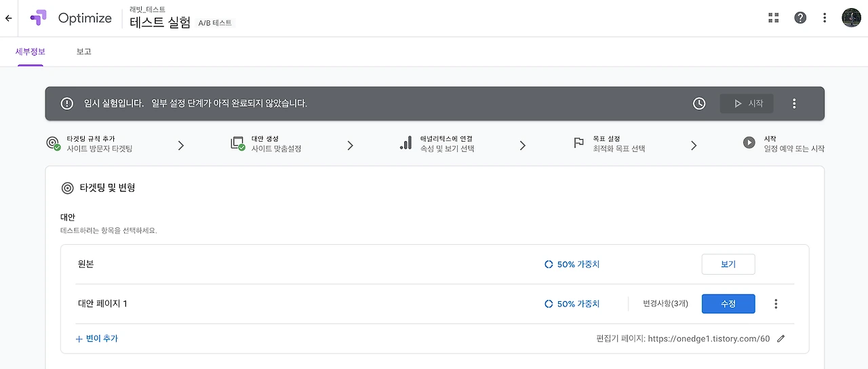Click the 보기 button for 원본
This screenshot has height=369, width=868.
pyautogui.click(x=728, y=265)
